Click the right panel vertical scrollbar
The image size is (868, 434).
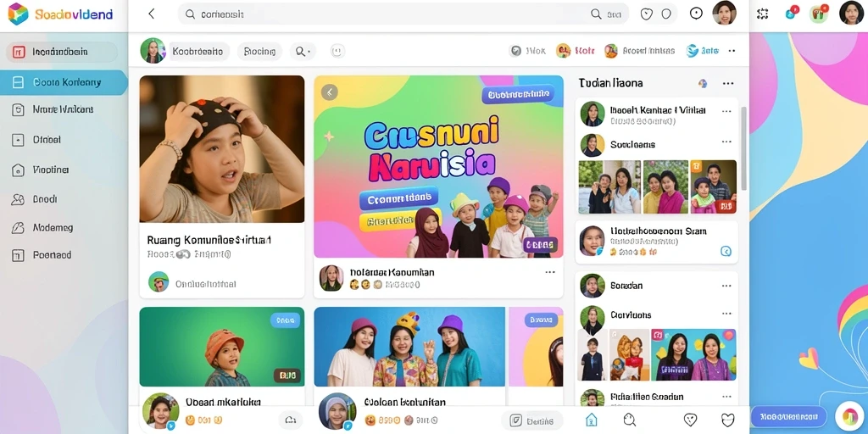[743, 148]
